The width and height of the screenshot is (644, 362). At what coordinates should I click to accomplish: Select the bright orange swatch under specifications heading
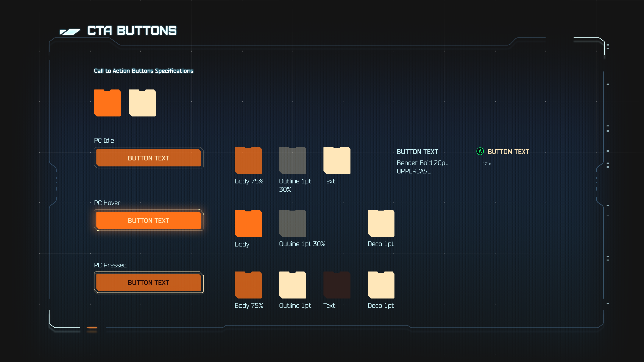[x=107, y=103]
